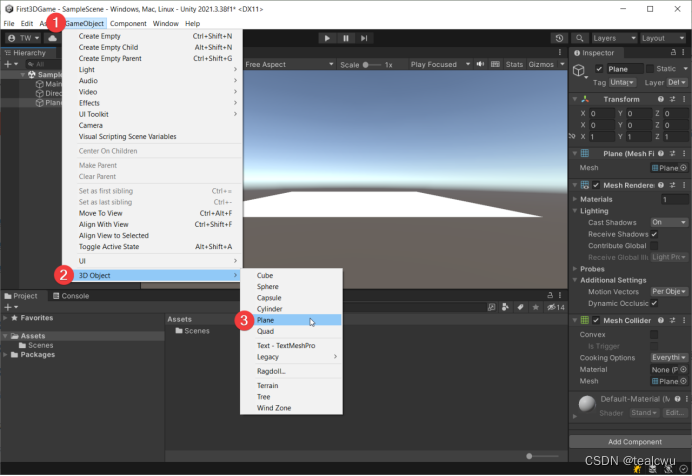This screenshot has width=692, height=476.
Task: Click the Play button in the toolbar
Action: (x=327, y=38)
